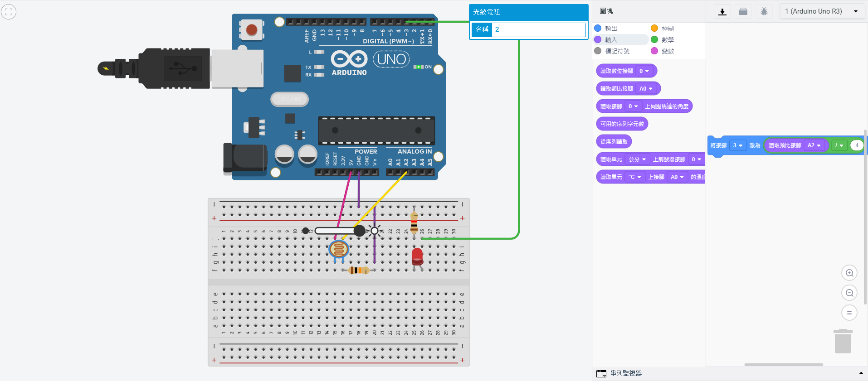Reset blocks workspace zoom with equals icon
The height and width of the screenshot is (381, 868).
[x=849, y=313]
